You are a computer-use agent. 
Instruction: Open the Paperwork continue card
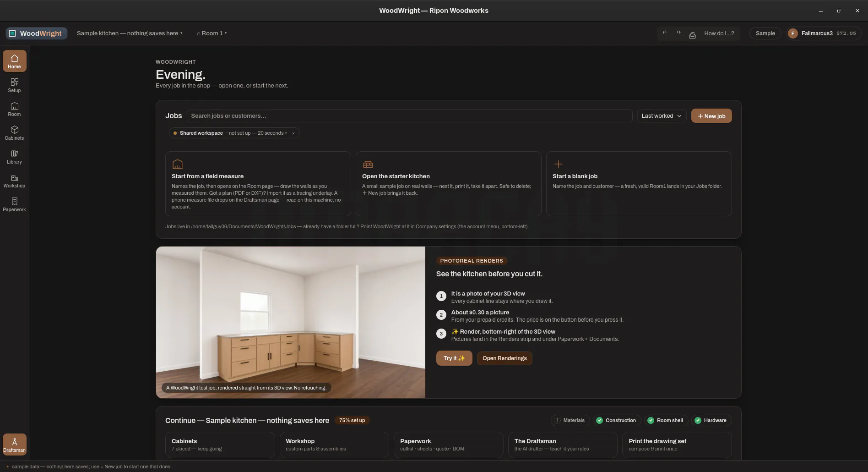[448, 445]
